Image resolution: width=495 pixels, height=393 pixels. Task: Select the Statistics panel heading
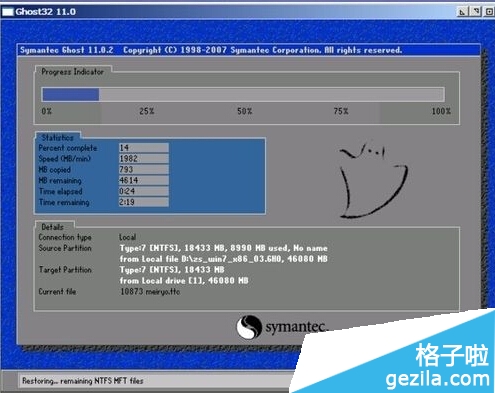click(x=57, y=137)
